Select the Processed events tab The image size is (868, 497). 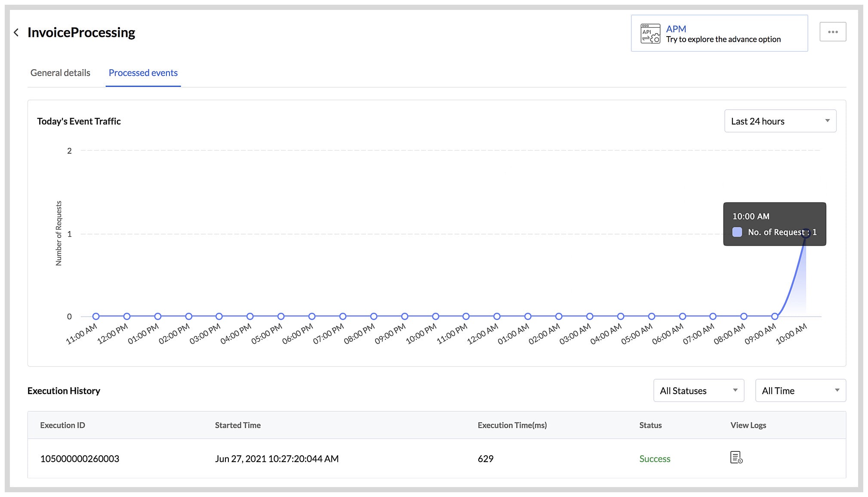[x=143, y=73]
